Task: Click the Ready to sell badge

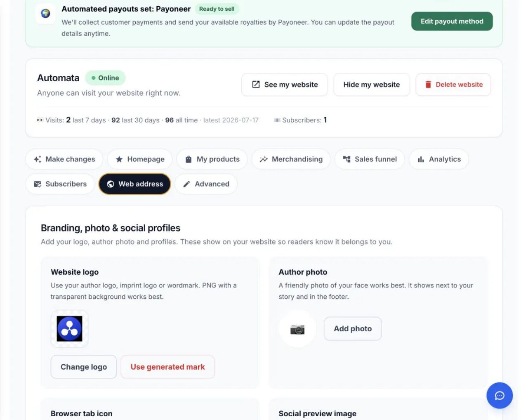Action: click(217, 9)
